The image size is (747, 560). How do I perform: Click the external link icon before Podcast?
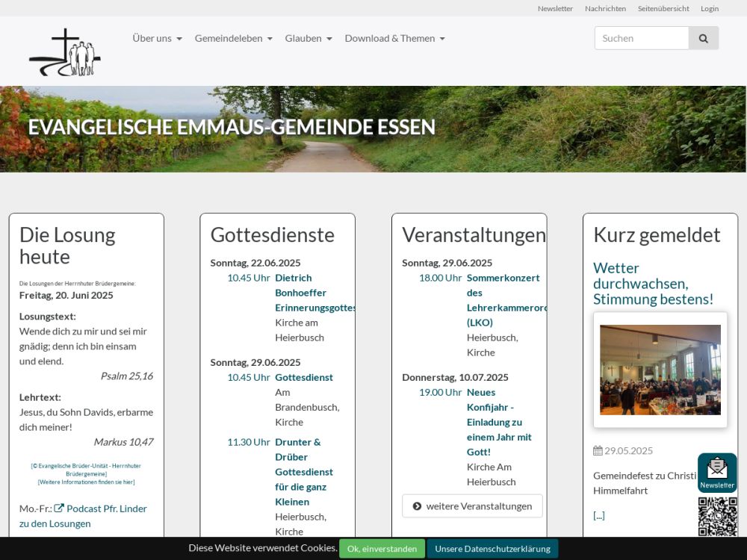pyautogui.click(x=59, y=508)
